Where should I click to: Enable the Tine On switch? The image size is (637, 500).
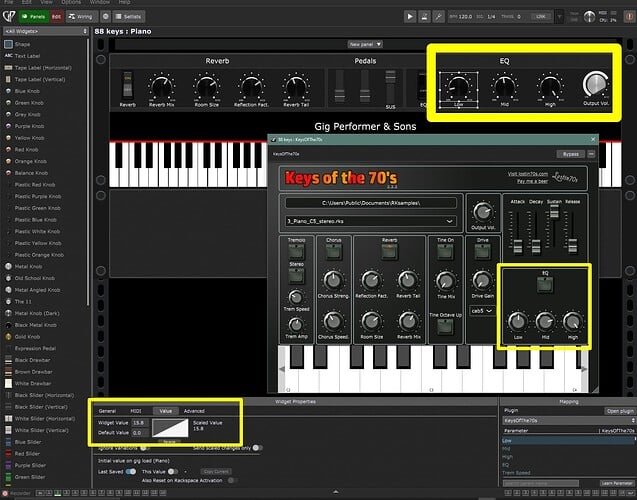443,254
